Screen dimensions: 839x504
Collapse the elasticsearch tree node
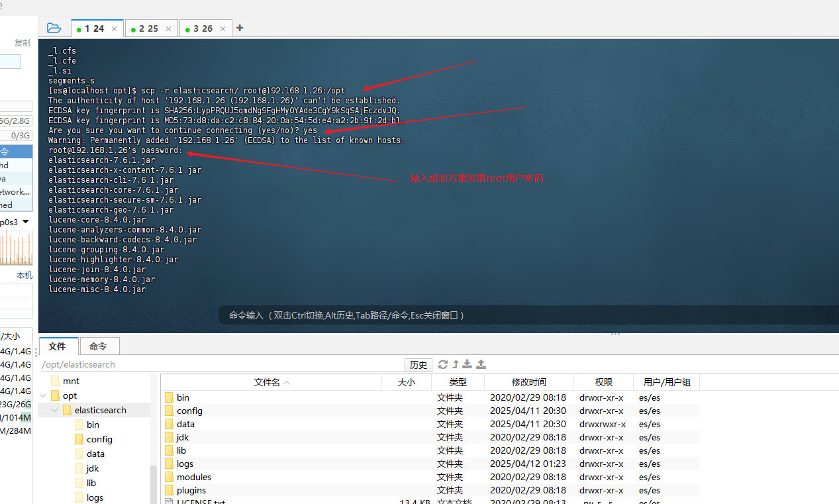(55, 410)
